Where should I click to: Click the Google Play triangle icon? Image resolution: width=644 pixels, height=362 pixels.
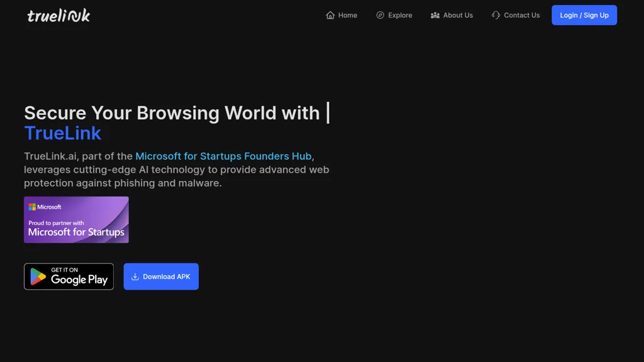pos(38,277)
